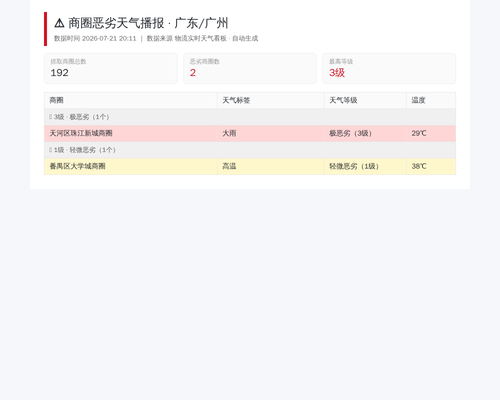This screenshot has height=400, width=500.
Task: Click the 恶劣商圈数 card label
Action: pos(205,61)
